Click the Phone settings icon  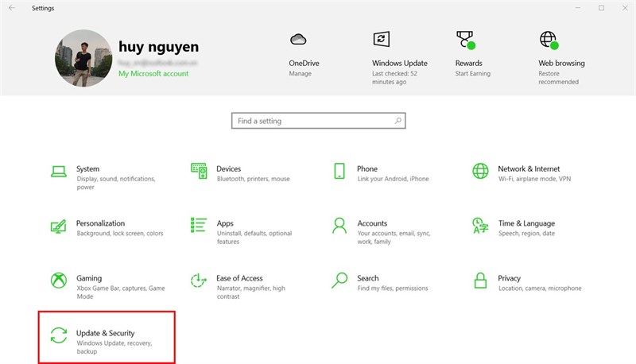click(x=339, y=171)
